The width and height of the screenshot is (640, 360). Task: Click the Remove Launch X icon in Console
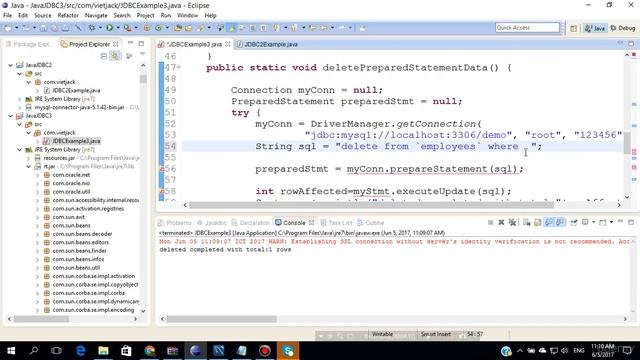pyautogui.click(x=501, y=222)
